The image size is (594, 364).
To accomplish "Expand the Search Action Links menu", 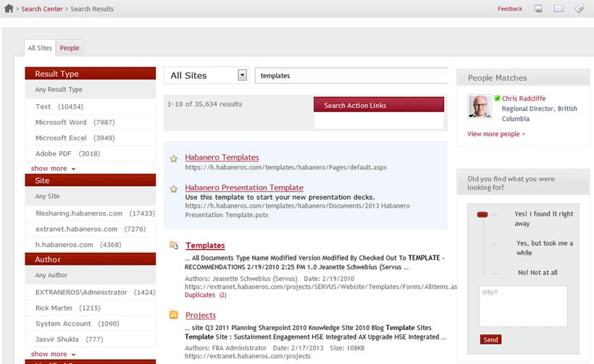I will 379,105.
